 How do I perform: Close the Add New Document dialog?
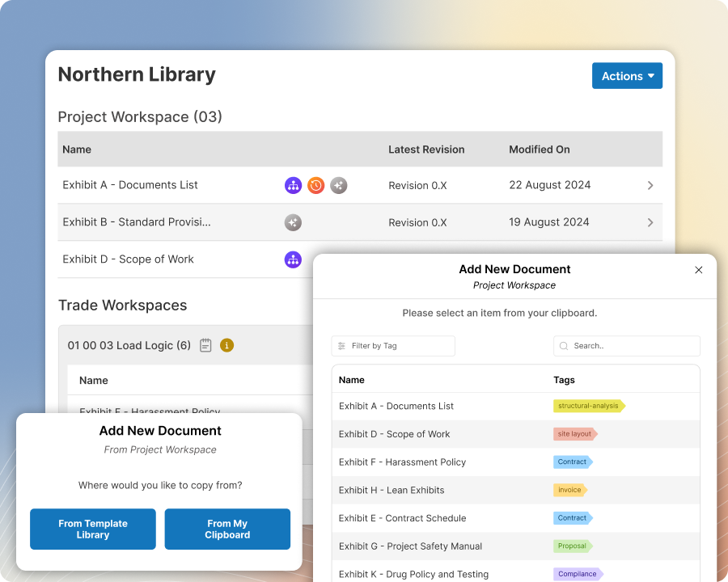tap(698, 270)
